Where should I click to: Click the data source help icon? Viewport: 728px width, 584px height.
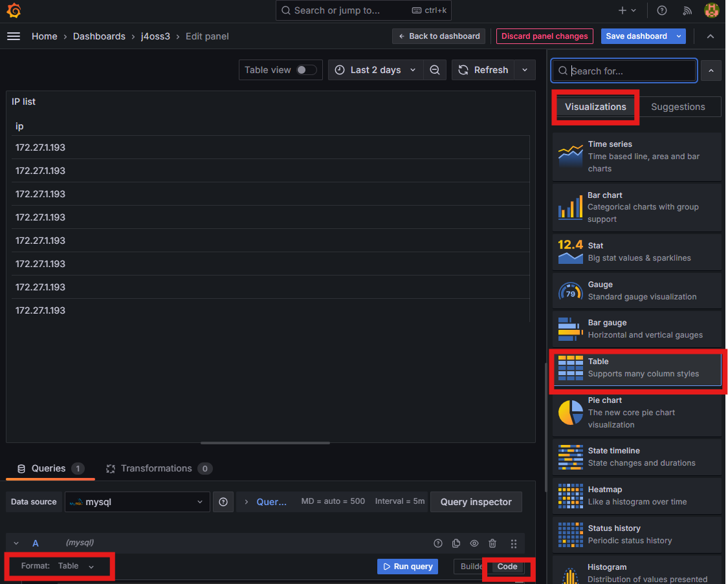(x=223, y=502)
